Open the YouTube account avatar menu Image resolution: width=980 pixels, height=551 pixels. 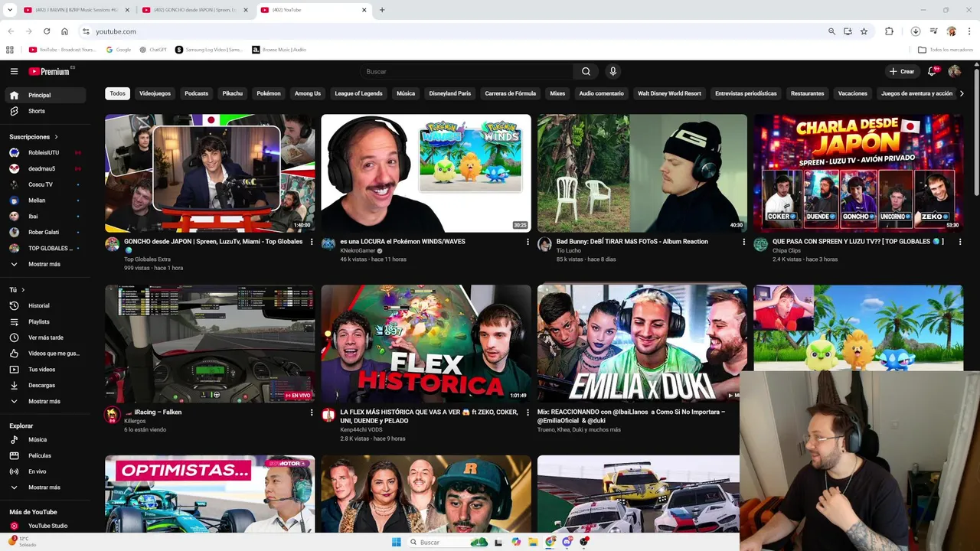point(954,71)
